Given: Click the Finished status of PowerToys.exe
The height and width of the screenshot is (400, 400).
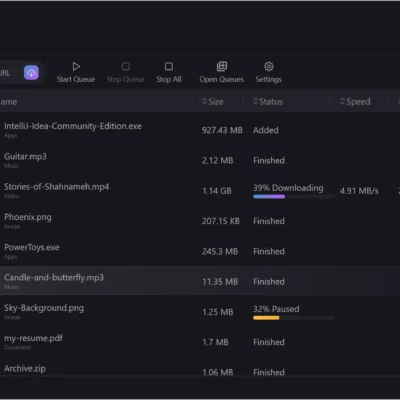Looking at the screenshot, I should click(x=269, y=251).
